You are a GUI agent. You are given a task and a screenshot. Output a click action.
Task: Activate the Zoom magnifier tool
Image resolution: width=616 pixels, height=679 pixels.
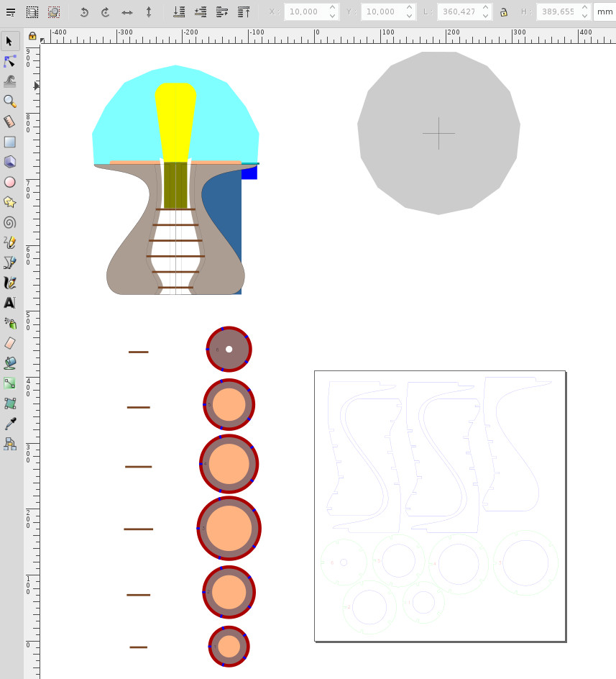[10, 101]
